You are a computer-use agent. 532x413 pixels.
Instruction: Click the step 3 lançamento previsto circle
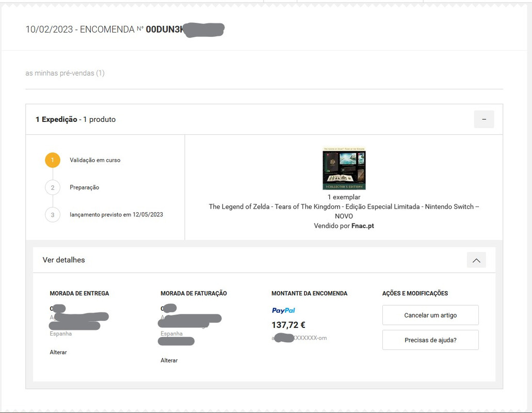coord(53,214)
